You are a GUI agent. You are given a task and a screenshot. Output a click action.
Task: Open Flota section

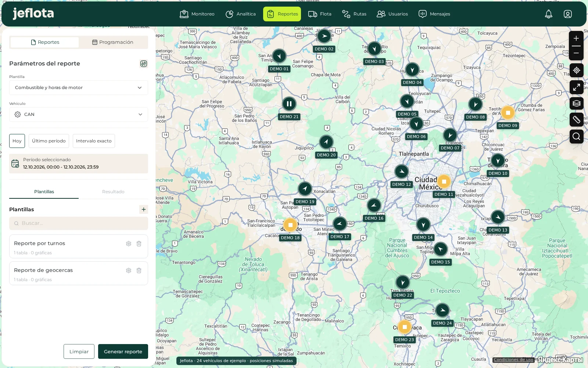tap(320, 14)
